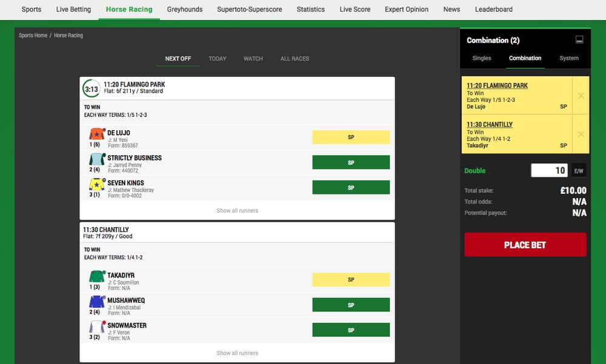Show all runners for Flamingo Park race
Screen dimensions: 606x364
point(238,211)
